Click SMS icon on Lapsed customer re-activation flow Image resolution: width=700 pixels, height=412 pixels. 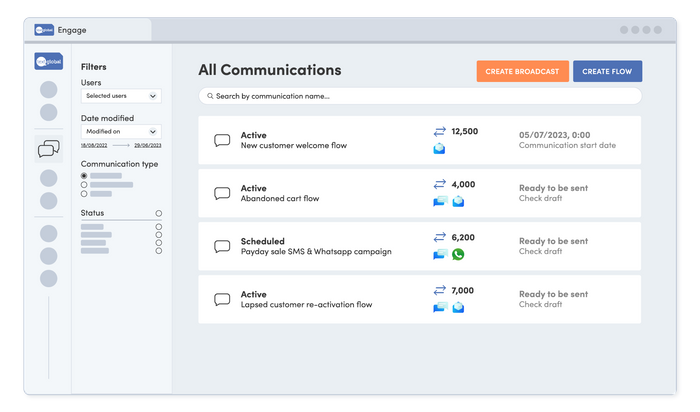tap(439, 307)
